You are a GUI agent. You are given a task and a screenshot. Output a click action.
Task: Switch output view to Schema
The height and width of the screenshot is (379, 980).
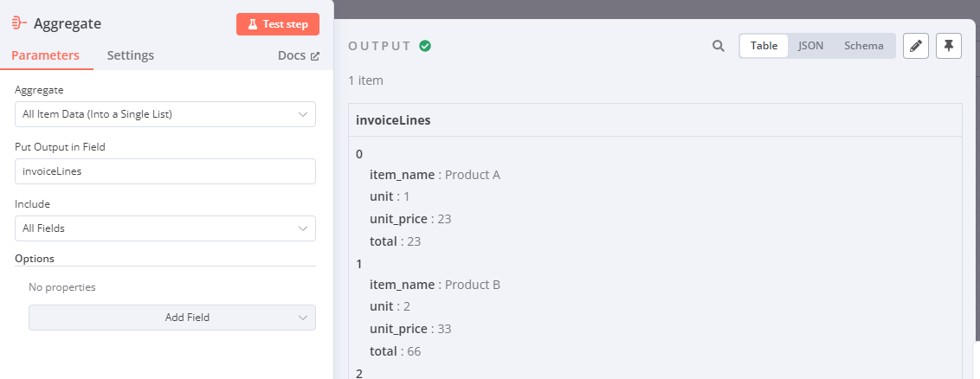[x=864, y=46]
